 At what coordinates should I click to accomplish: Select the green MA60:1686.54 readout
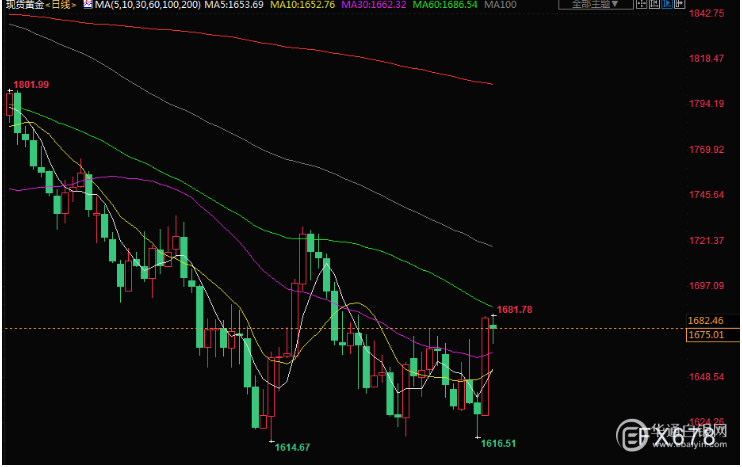point(445,5)
